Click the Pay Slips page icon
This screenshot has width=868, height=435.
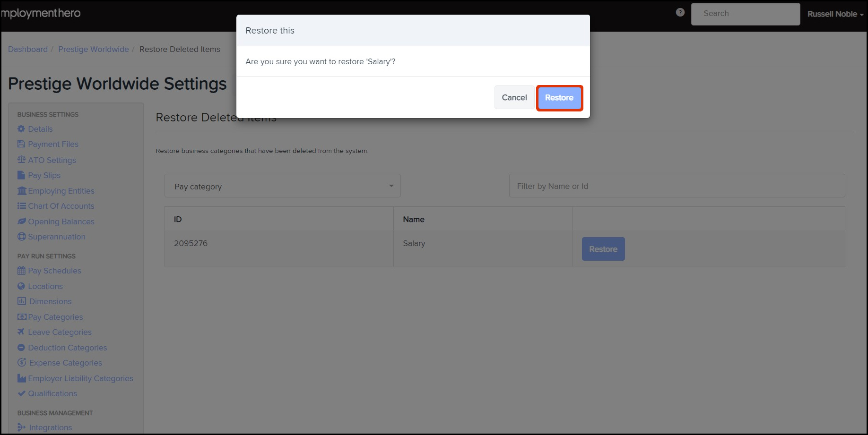[21, 175]
